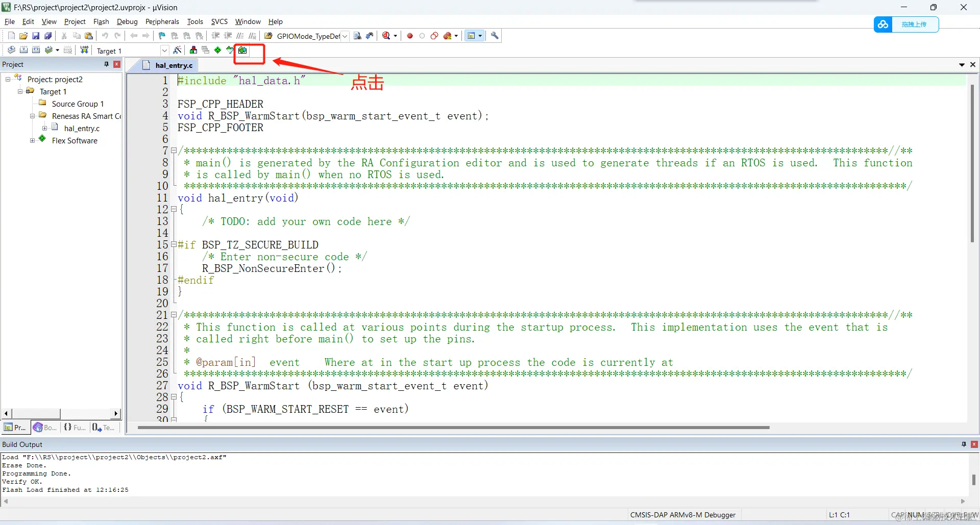Click the Copy icon

click(77, 36)
